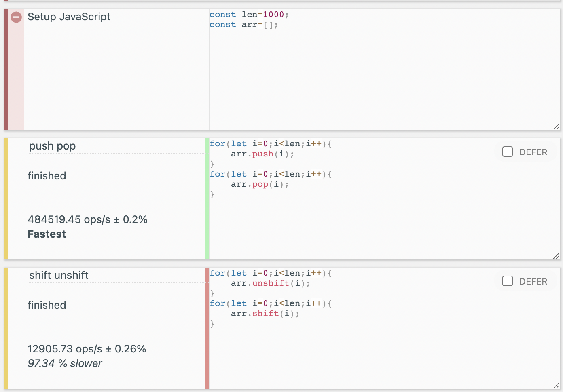Viewport: 563px width, 392px height.
Task: Click the red status bar beside shift unshift code
Action: click(x=207, y=328)
